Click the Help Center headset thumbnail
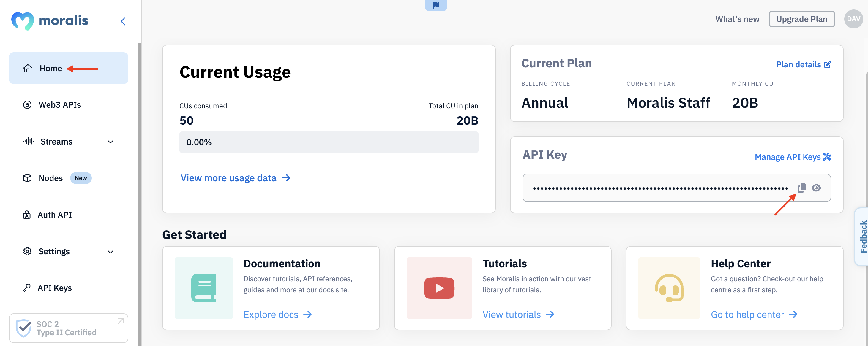The height and width of the screenshot is (346, 868). point(669,288)
